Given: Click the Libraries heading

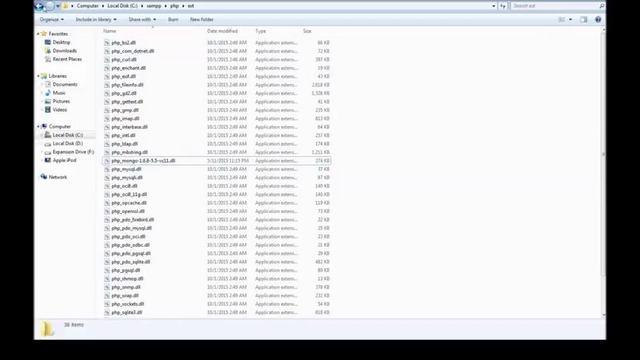Looking at the screenshot, I should (58, 76).
